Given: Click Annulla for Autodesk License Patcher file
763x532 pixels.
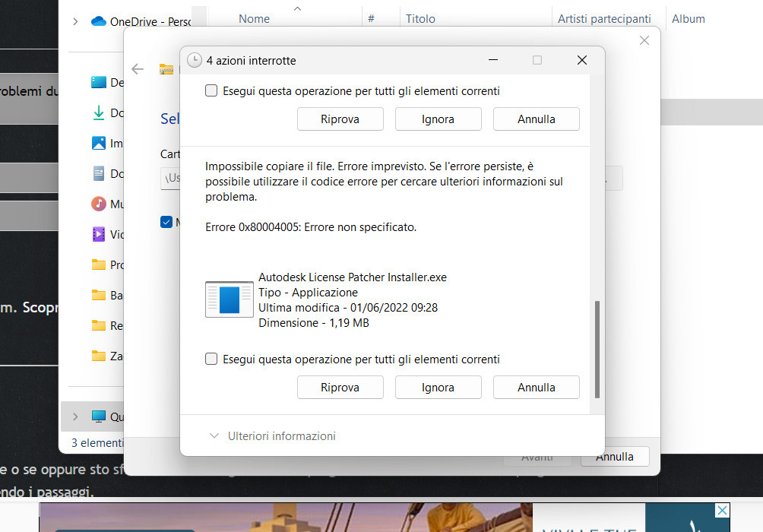Looking at the screenshot, I should (537, 388).
